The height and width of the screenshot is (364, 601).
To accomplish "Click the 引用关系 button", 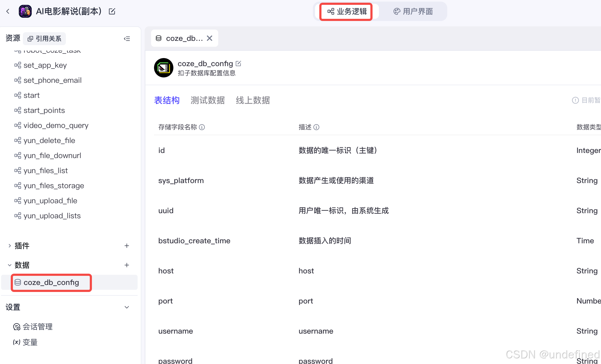I will point(44,38).
